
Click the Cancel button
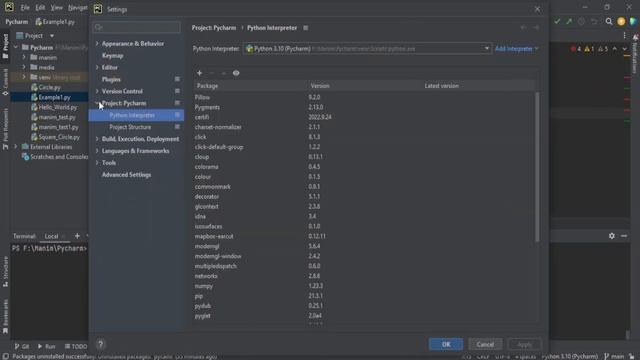click(x=485, y=344)
